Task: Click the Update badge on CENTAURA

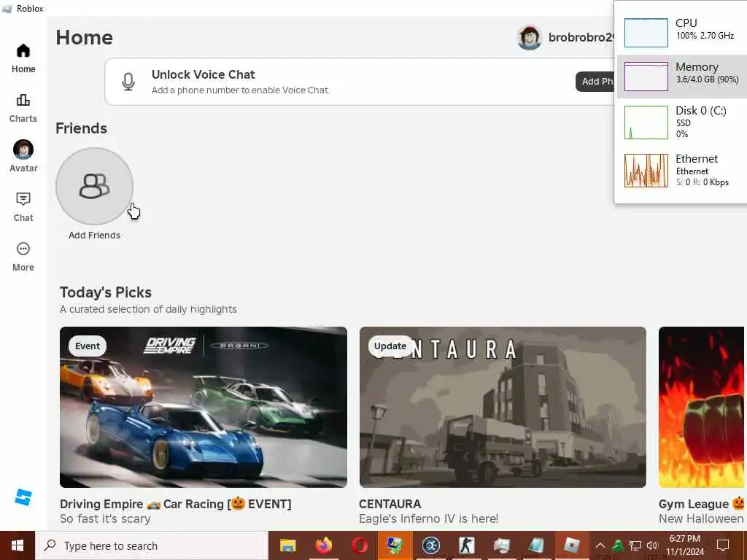Action: tap(390, 346)
